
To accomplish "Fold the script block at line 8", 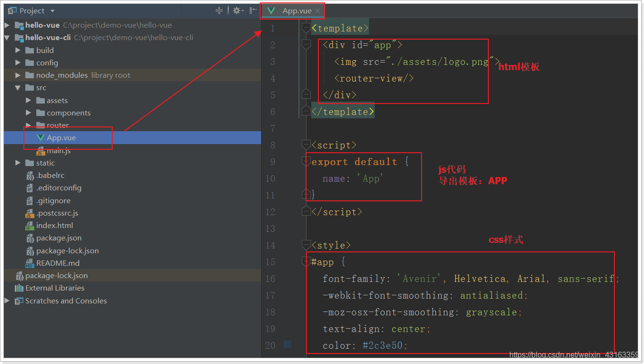I will [x=306, y=145].
